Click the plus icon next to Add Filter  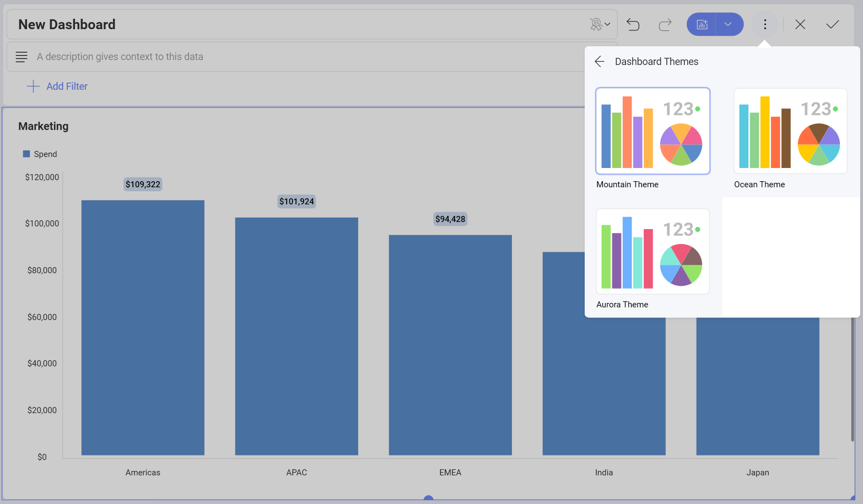point(33,86)
